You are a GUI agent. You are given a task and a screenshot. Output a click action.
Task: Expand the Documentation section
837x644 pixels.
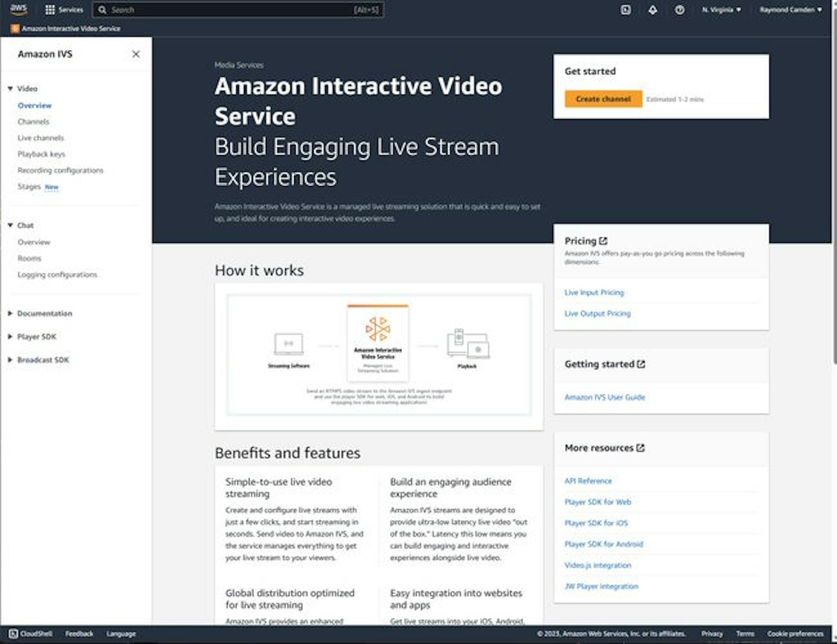pos(10,313)
